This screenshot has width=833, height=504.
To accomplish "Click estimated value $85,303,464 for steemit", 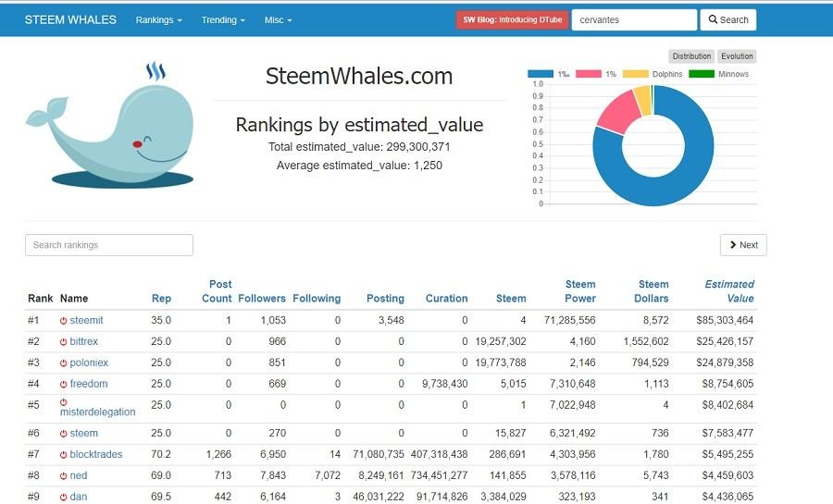I will coord(725,321).
